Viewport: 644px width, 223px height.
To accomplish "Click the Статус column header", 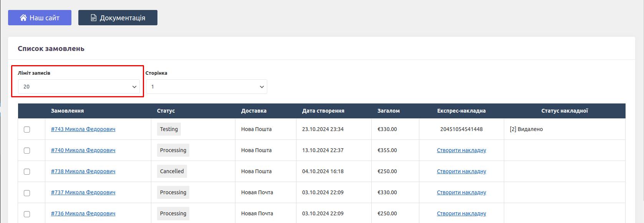I will 166,111.
